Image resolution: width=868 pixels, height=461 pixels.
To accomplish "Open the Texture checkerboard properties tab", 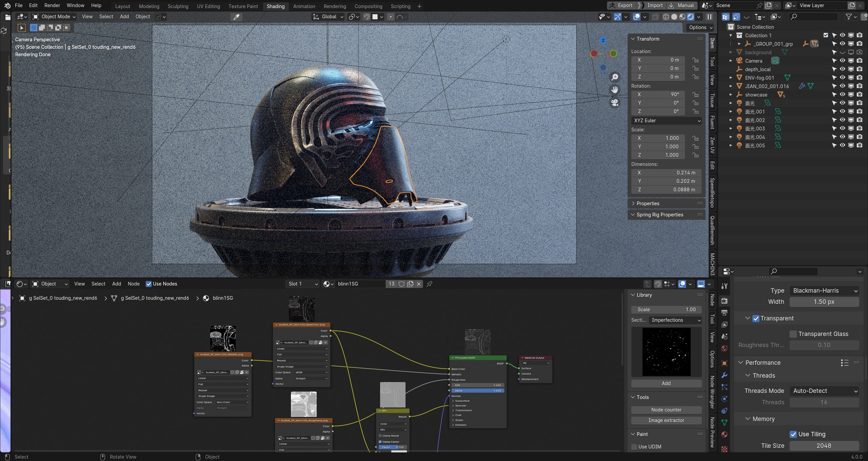I will tap(725, 449).
